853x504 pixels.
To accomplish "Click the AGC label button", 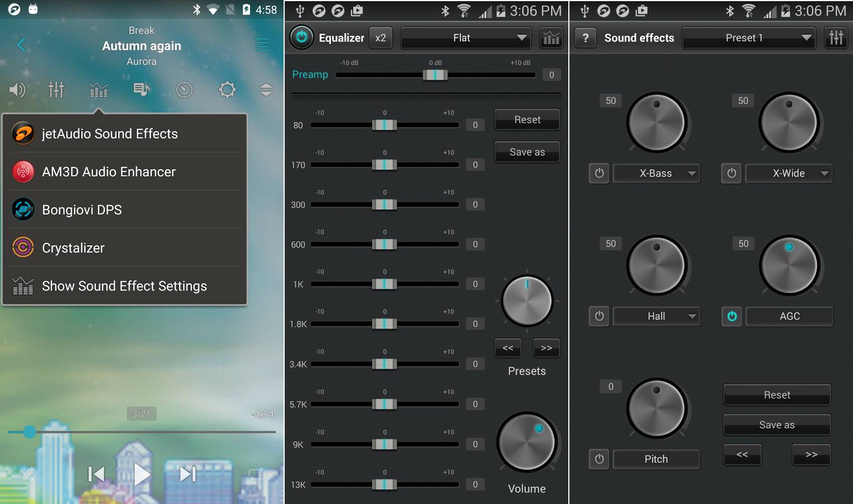I will click(789, 316).
